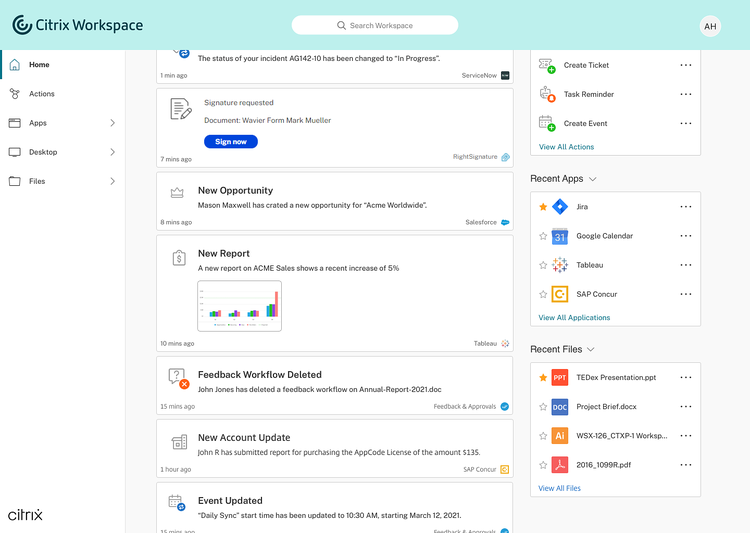
Task: Click the New Opportunity crown icon
Action: [177, 193]
